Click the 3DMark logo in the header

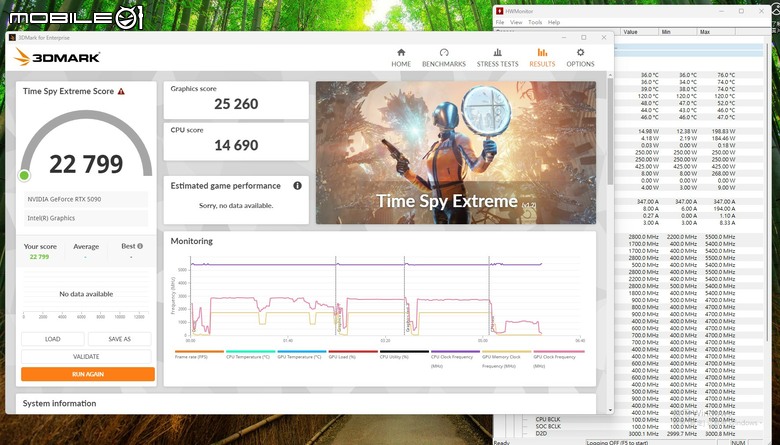57,57
